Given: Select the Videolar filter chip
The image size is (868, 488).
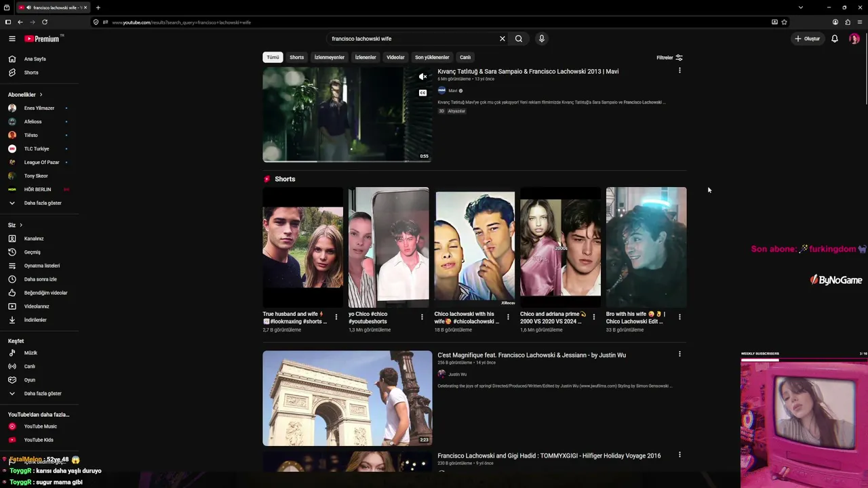Looking at the screenshot, I should tap(395, 58).
